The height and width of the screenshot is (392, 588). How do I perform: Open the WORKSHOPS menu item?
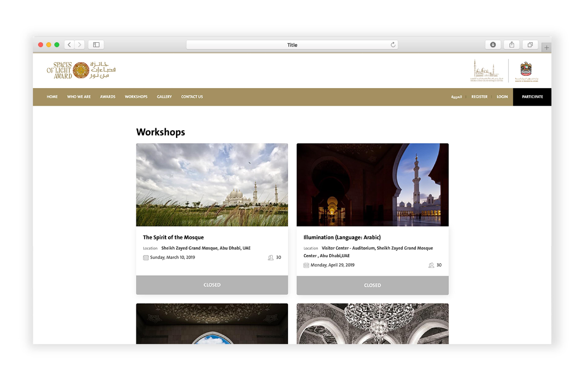[x=136, y=97]
